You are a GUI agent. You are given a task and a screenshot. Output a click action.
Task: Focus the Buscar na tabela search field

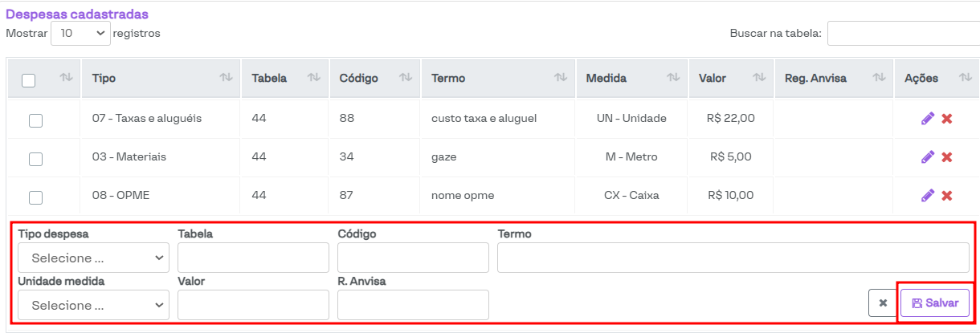pos(903,34)
